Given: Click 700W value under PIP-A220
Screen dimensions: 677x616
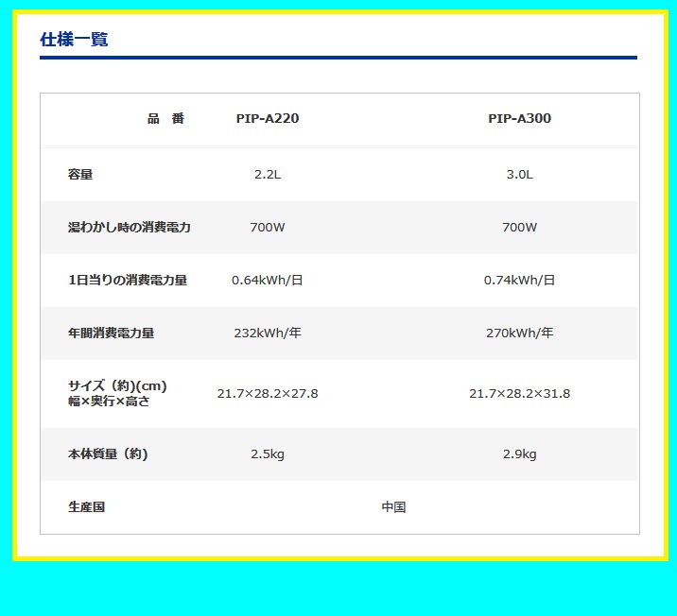Looking at the screenshot, I should point(268,228).
